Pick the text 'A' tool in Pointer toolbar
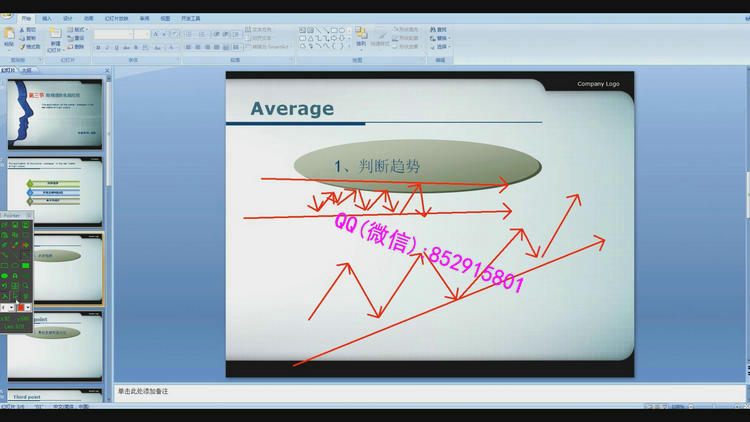This screenshot has width=750, height=422. click(15, 275)
